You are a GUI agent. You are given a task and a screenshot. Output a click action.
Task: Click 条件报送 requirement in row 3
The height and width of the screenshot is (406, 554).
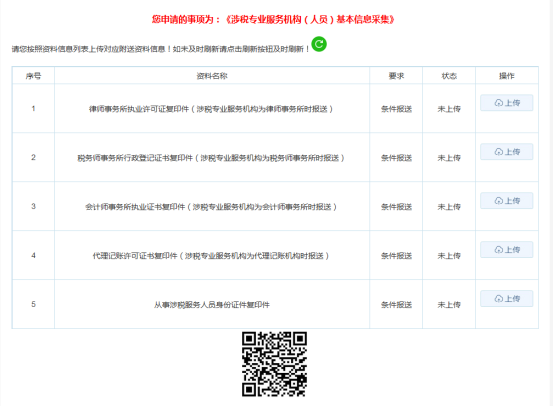coord(396,207)
